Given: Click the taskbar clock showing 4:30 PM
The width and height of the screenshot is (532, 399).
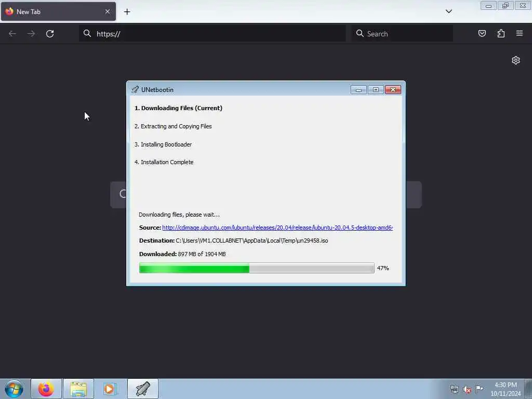Looking at the screenshot, I should [x=506, y=389].
